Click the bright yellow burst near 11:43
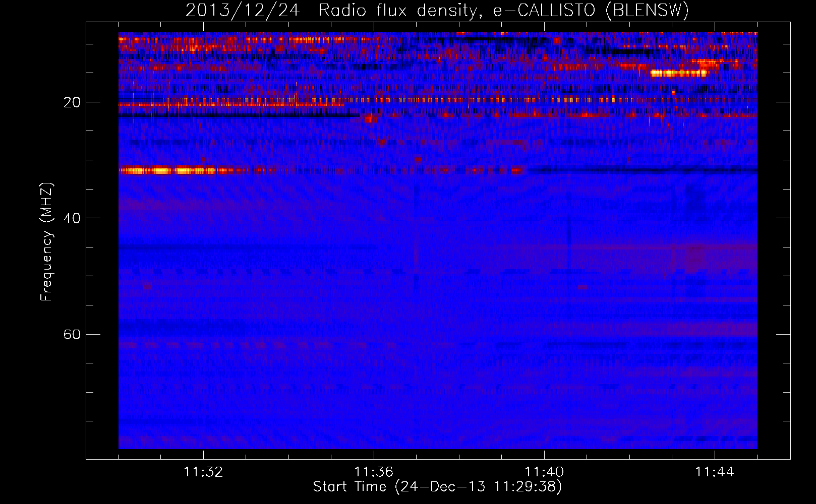 [x=679, y=73]
